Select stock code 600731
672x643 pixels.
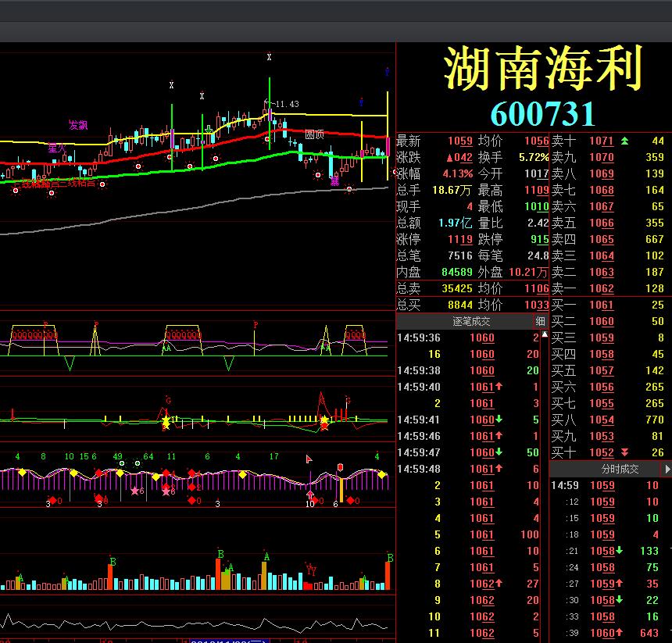(542, 114)
